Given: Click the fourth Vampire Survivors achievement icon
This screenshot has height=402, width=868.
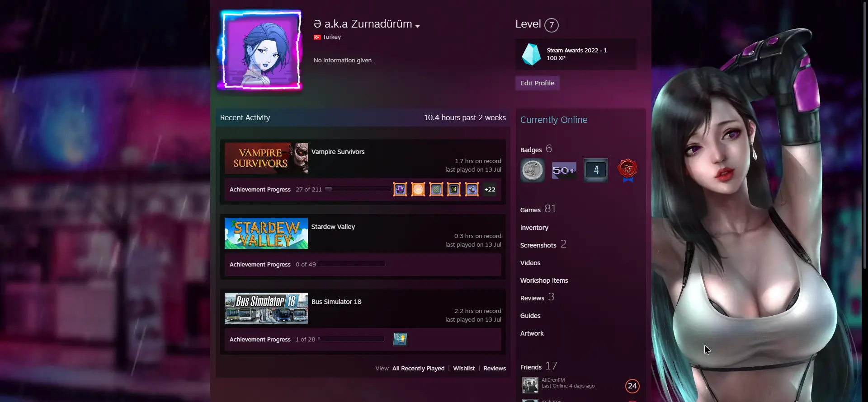Looking at the screenshot, I should click(454, 189).
